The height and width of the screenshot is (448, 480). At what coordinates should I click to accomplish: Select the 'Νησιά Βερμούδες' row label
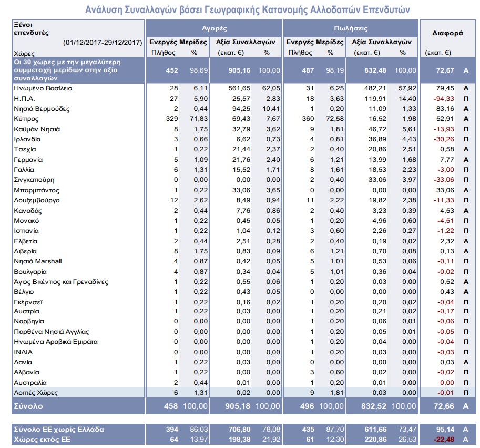[x=42, y=109]
